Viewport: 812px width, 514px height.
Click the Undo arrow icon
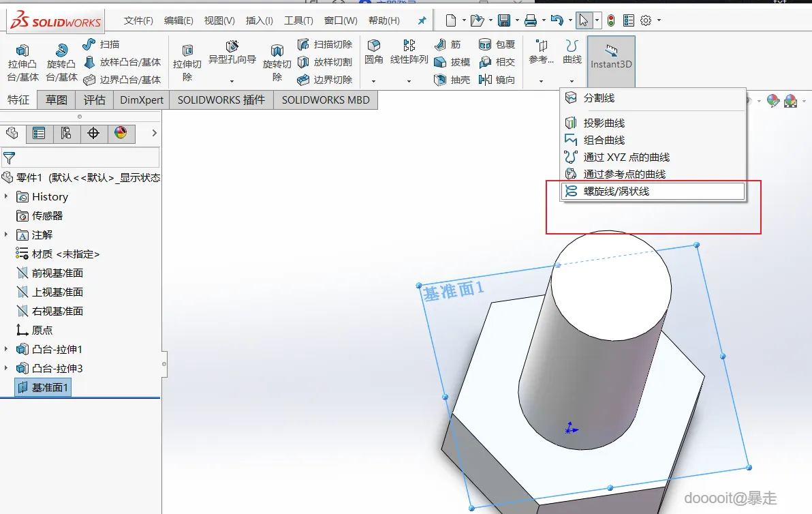[x=557, y=20]
